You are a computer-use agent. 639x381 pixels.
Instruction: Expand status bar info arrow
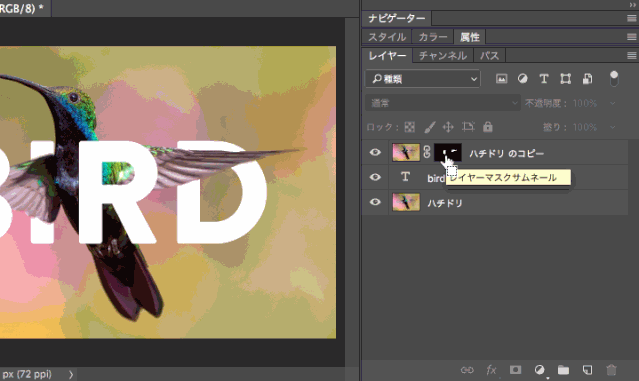[71, 374]
